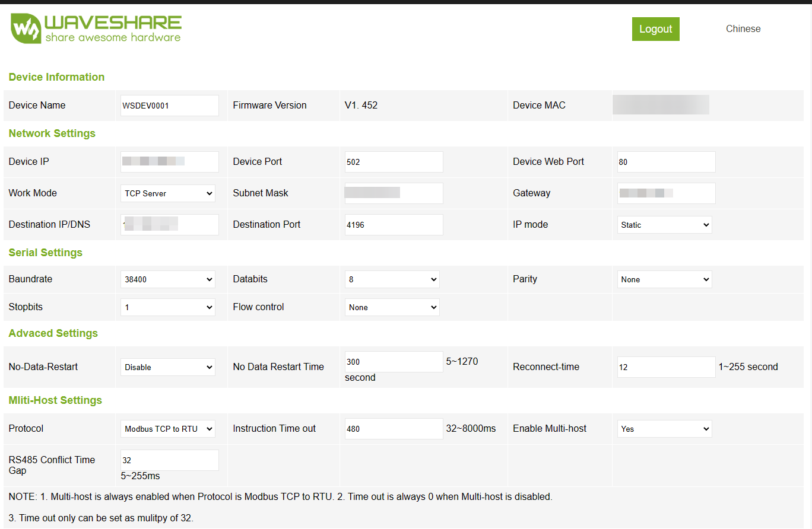This screenshot has height=529, width=812.
Task: Focus the Device Web Port field
Action: [x=666, y=162]
